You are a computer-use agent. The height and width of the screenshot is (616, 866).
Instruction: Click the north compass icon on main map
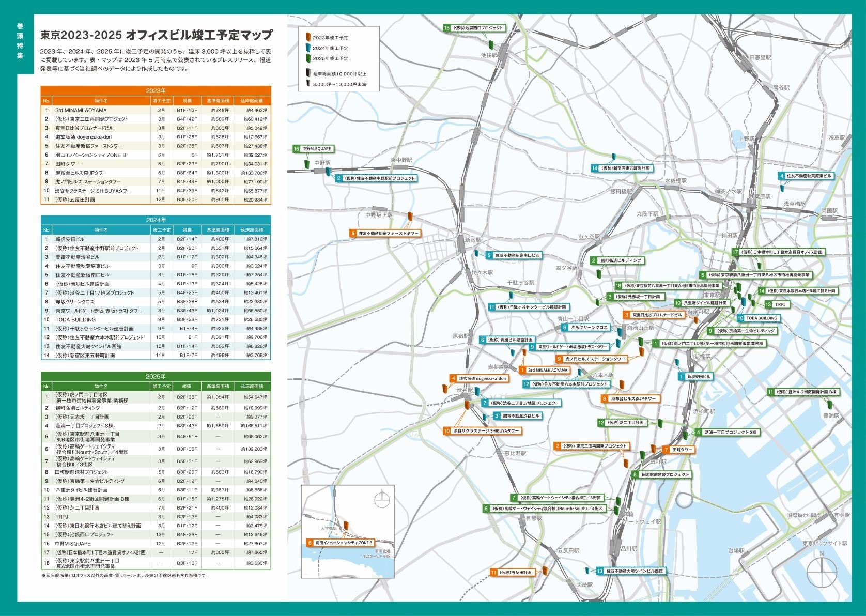pos(822,569)
